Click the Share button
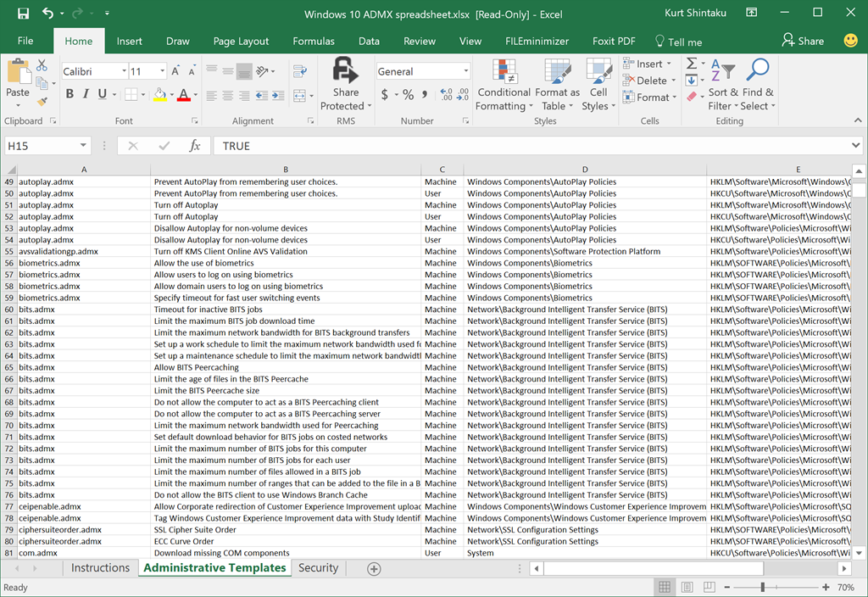868x597 pixels. point(802,41)
